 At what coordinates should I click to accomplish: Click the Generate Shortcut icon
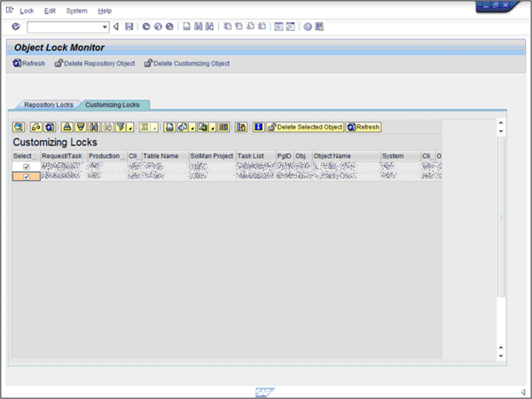pos(291,27)
